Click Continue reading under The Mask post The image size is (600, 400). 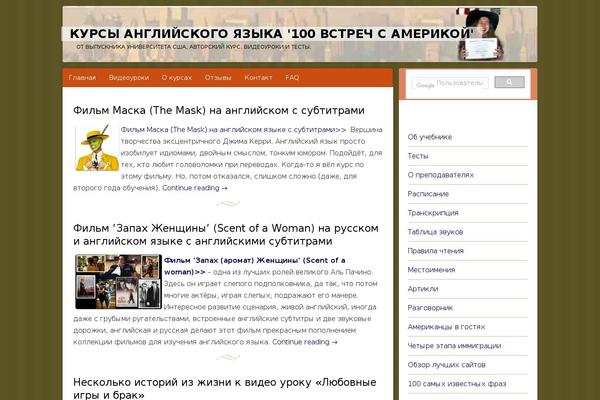click(194, 188)
